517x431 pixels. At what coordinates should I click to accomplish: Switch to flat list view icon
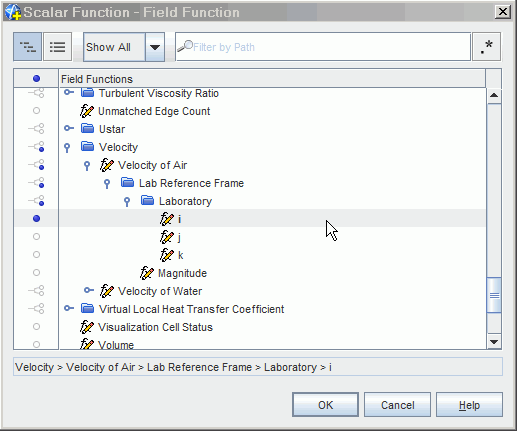(57, 47)
